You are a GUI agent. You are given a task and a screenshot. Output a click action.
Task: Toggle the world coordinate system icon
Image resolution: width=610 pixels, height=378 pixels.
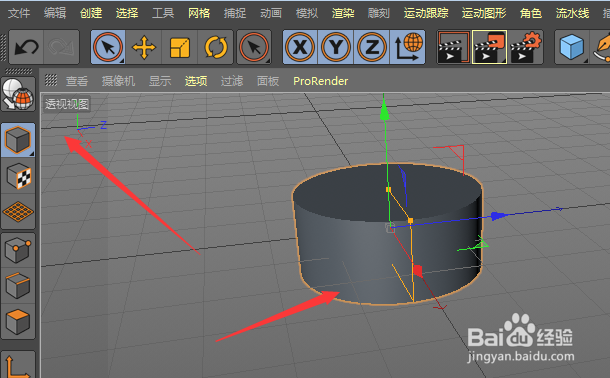pyautogui.click(x=407, y=47)
